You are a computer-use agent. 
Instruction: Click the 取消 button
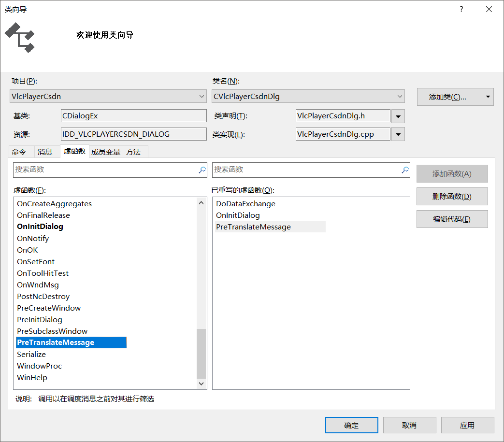tap(409, 425)
